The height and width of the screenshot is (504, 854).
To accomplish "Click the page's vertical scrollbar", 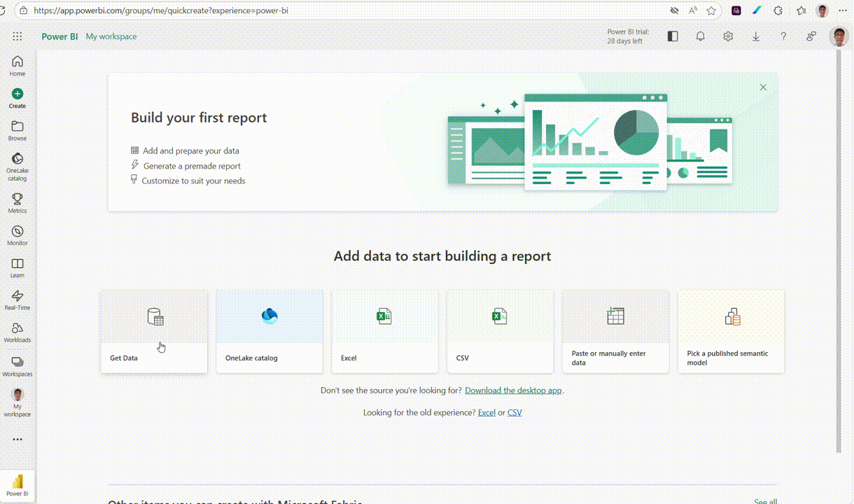I will coord(839,252).
